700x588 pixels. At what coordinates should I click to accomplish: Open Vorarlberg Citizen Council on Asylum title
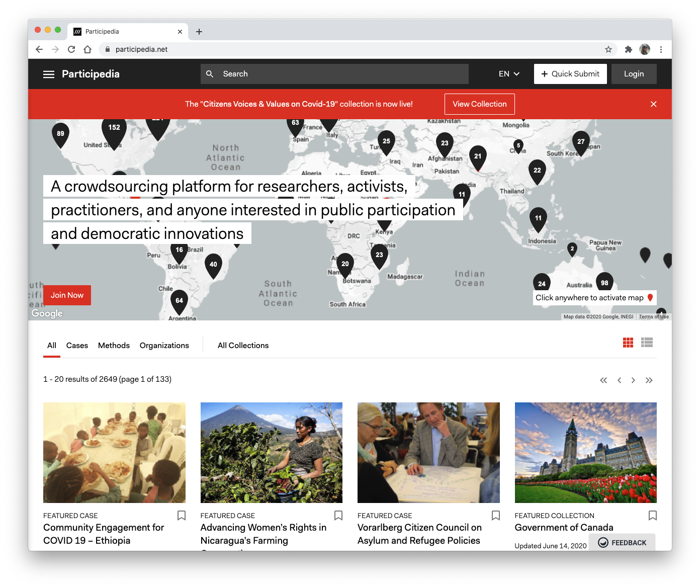419,534
